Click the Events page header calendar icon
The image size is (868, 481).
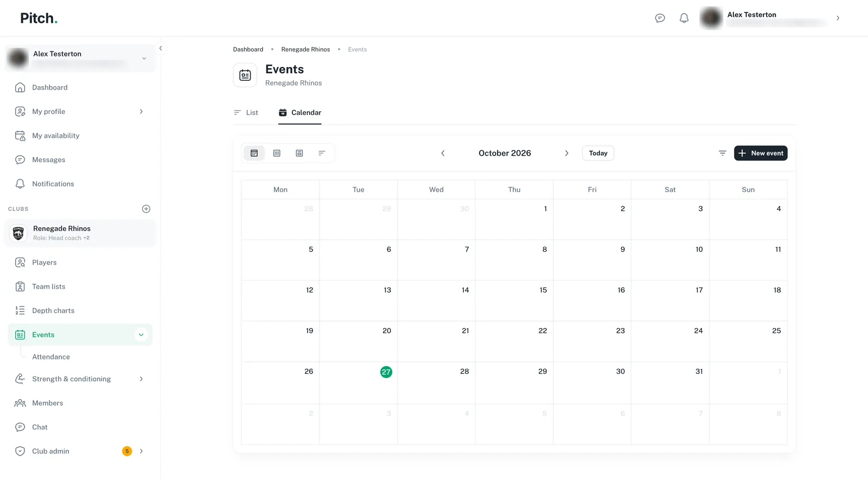pyautogui.click(x=245, y=75)
